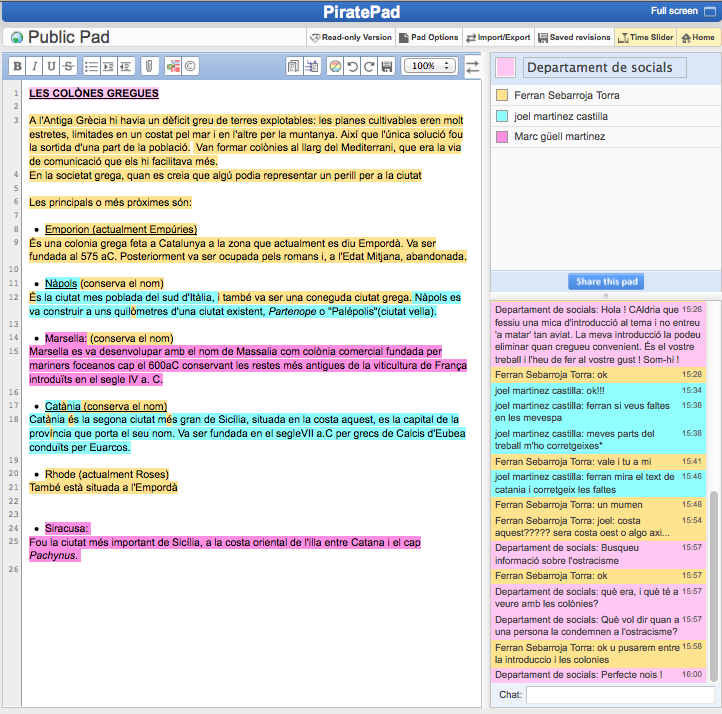Insert a bulleted list
The height and width of the screenshot is (714, 722).
pyautogui.click(x=91, y=67)
